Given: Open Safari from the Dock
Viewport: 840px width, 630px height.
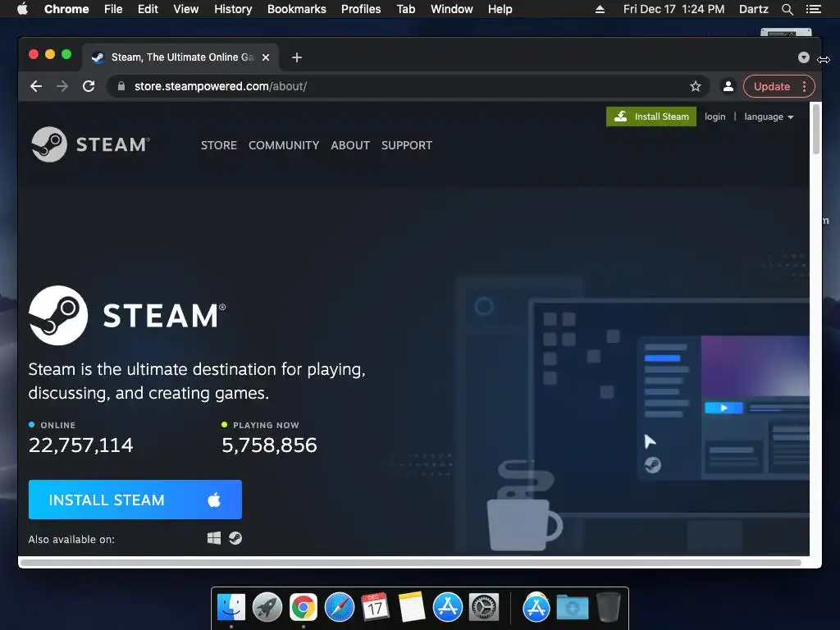Looking at the screenshot, I should pos(340,608).
